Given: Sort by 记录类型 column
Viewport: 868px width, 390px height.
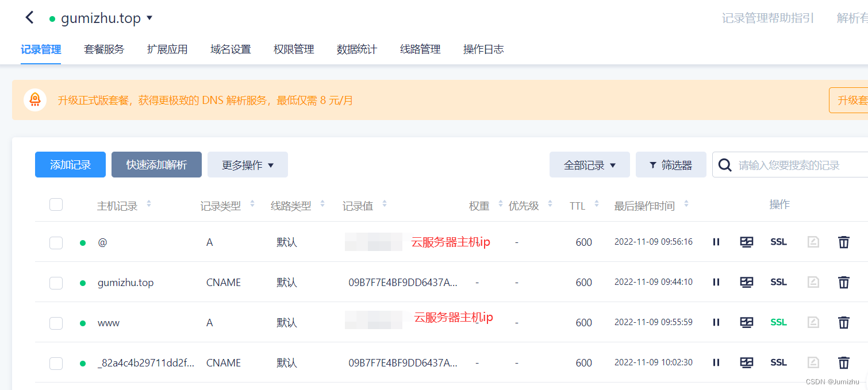Looking at the screenshot, I should click(x=252, y=204).
